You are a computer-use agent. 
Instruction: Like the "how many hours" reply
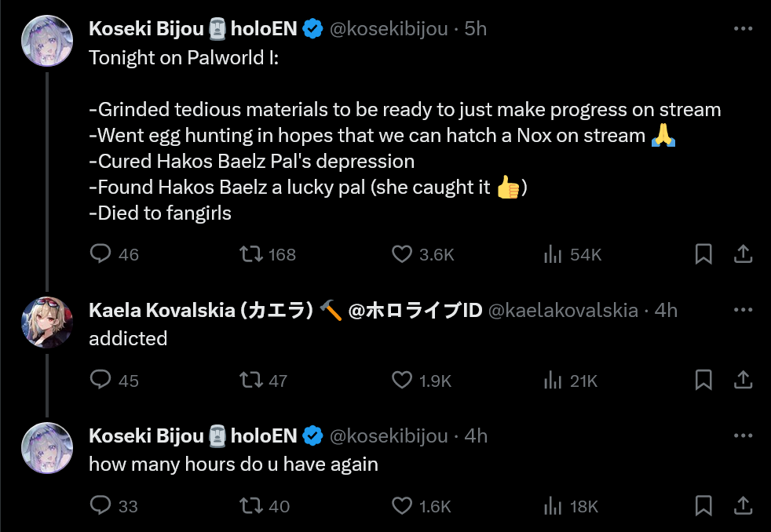point(402,505)
